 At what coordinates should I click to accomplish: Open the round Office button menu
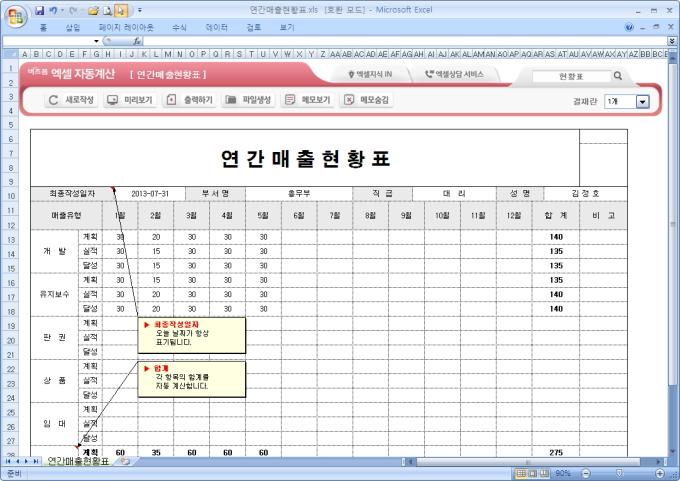pyautogui.click(x=16, y=16)
